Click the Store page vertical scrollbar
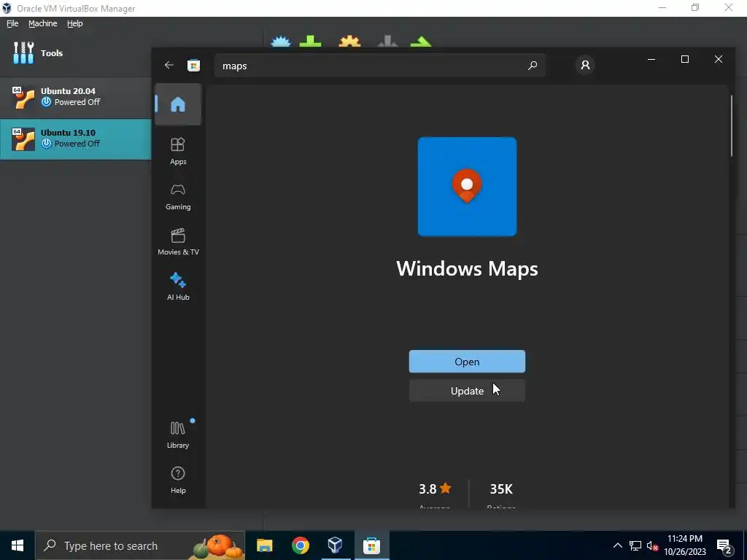This screenshot has width=747, height=560. [731, 125]
